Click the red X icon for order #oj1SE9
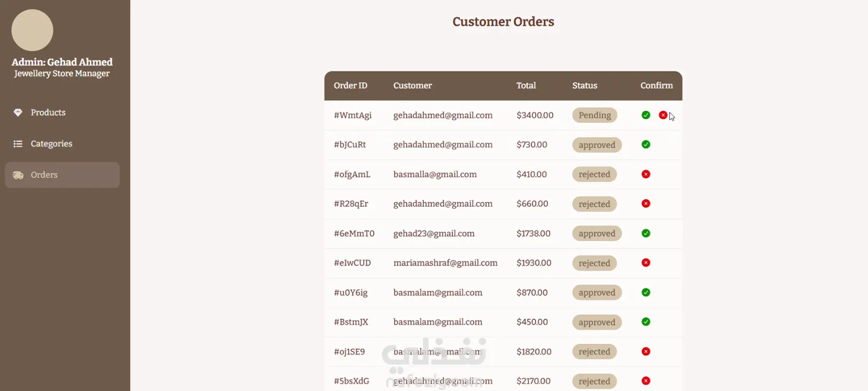Image resolution: width=868 pixels, height=391 pixels. [x=646, y=351]
